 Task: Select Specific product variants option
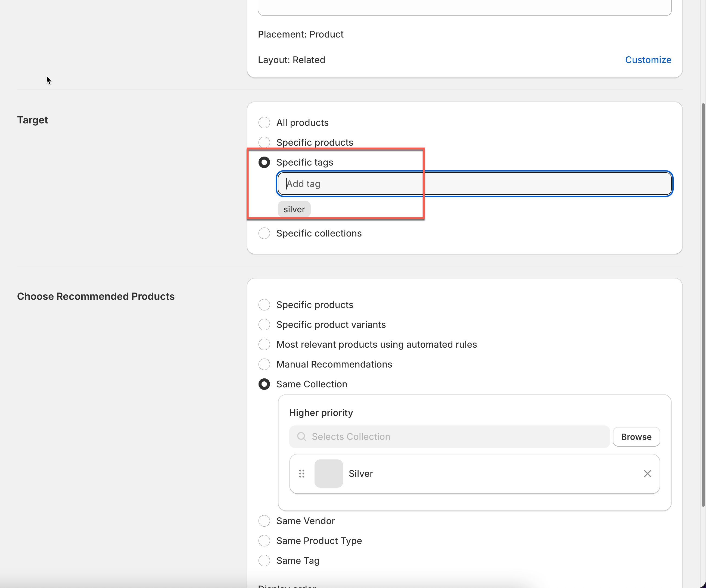[x=264, y=324]
